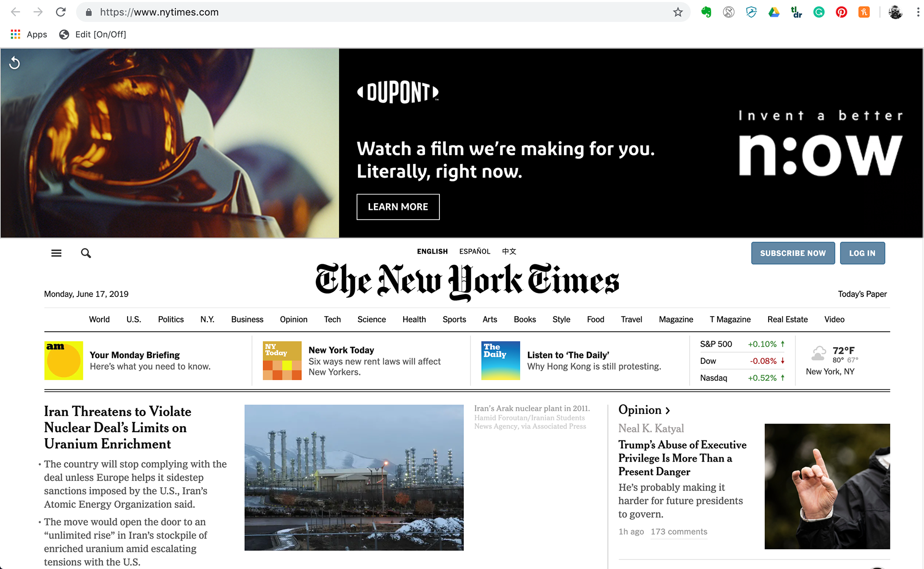The width and height of the screenshot is (924, 569).
Task: Click the Pinterest save extension
Action: coord(841,12)
